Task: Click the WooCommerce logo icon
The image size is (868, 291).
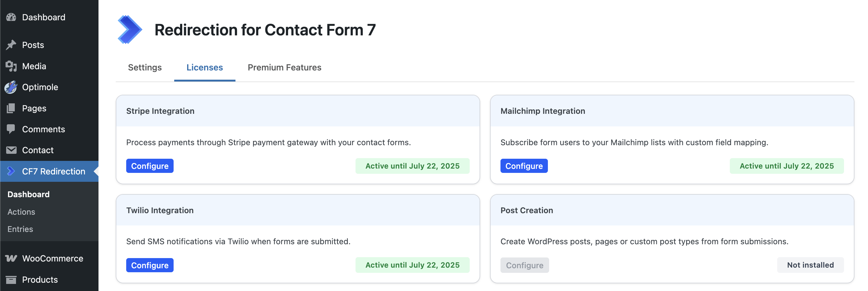Action: click(x=11, y=258)
